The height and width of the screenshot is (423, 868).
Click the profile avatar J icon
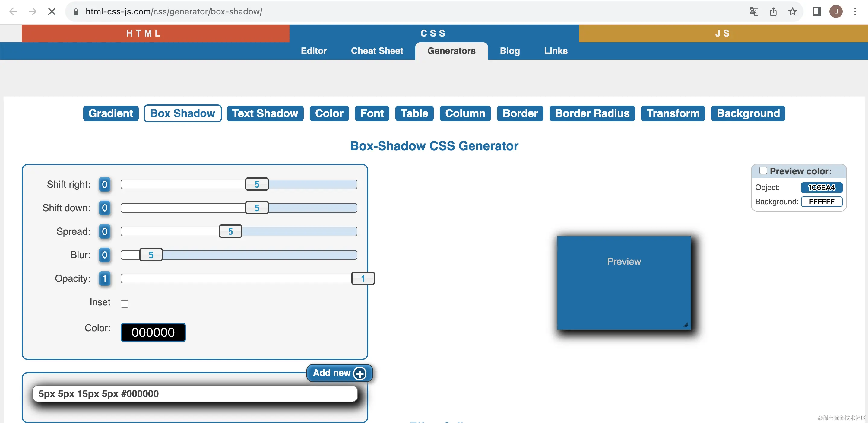pos(836,11)
